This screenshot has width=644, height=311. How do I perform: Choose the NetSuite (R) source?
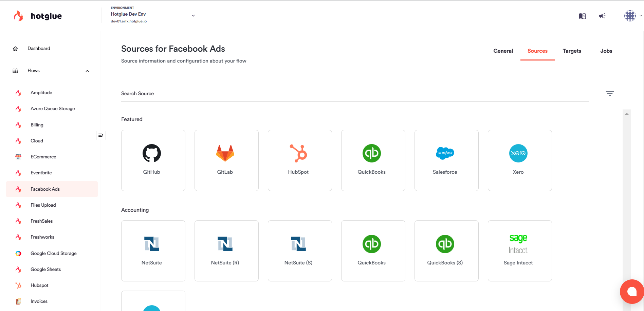[x=226, y=251]
